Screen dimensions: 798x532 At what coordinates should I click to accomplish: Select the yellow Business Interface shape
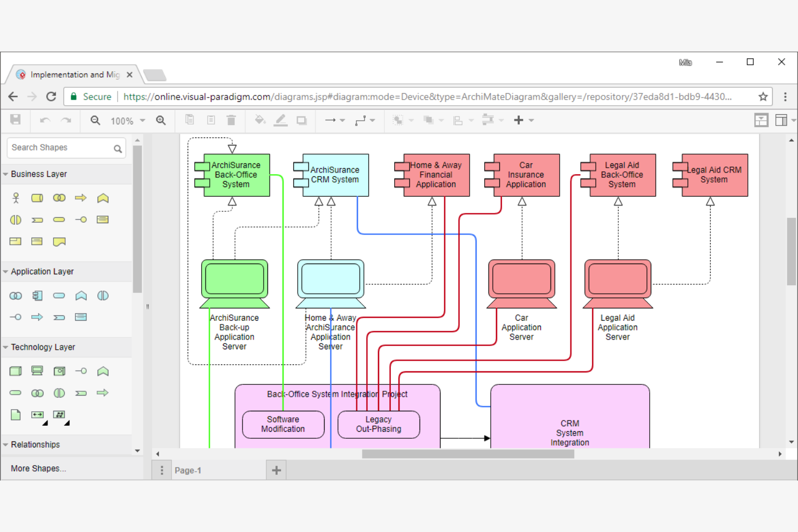click(81, 220)
